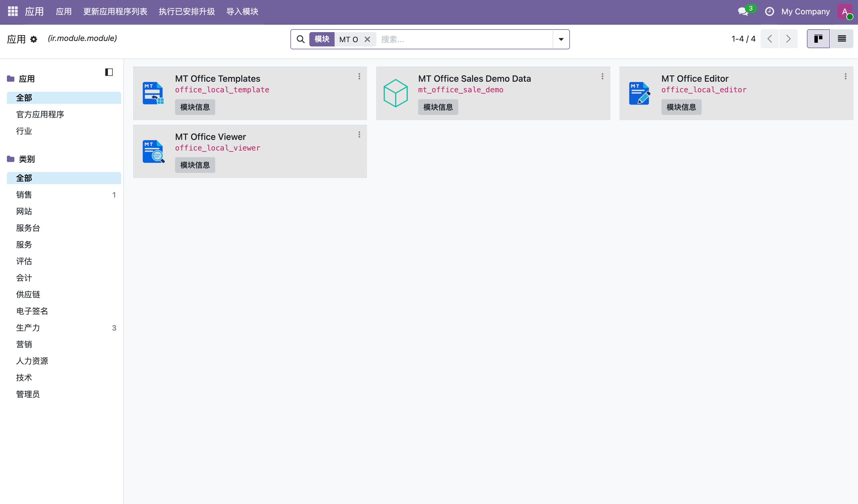Switch to kanban view

click(818, 39)
